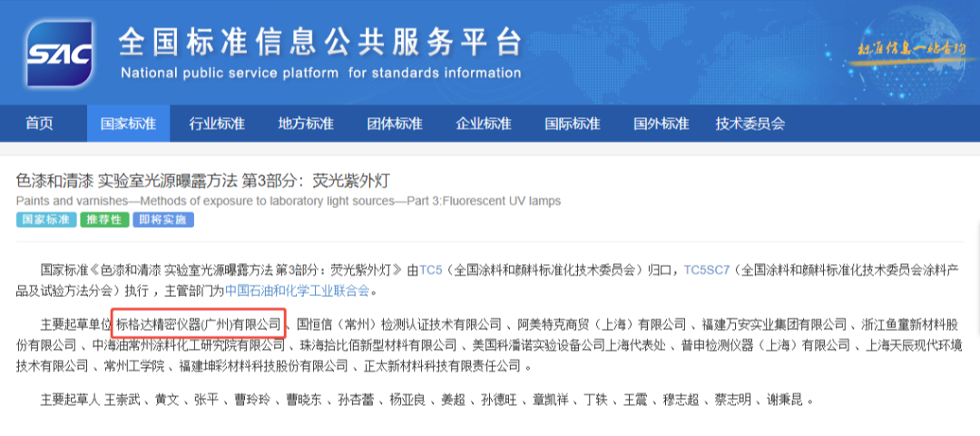Click drafter name 孙杏蕾

coord(357,400)
